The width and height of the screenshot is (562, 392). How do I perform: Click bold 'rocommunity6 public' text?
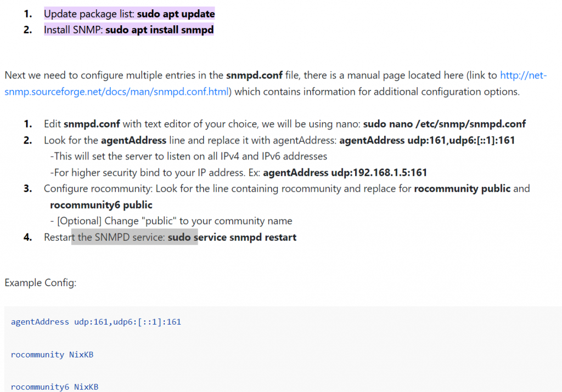click(x=101, y=205)
